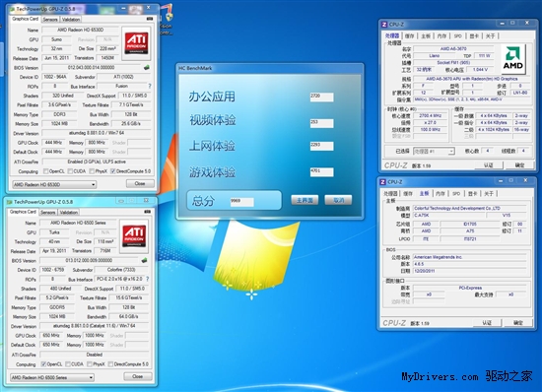Image resolution: width=542 pixels, height=392 pixels.
Task: Toggle the OpenCL checkbox in the HD 6530D GPU-Z window
Action: tap(45, 171)
